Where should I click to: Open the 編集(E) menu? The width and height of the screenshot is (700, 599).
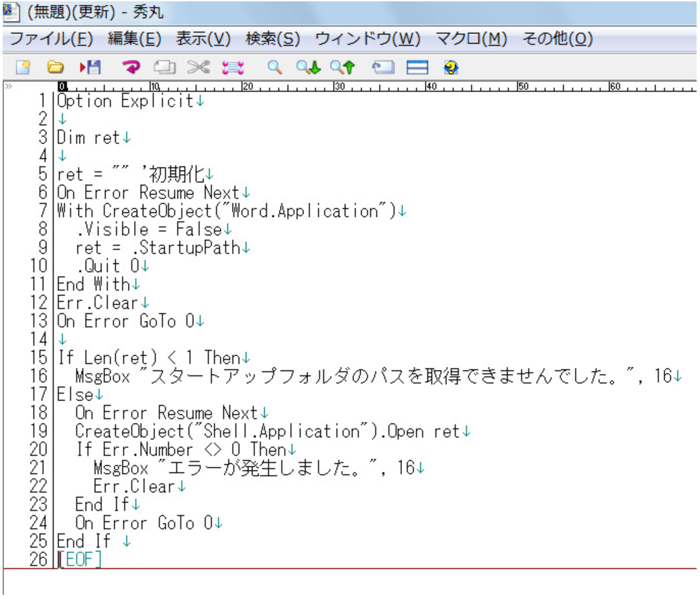(x=134, y=39)
